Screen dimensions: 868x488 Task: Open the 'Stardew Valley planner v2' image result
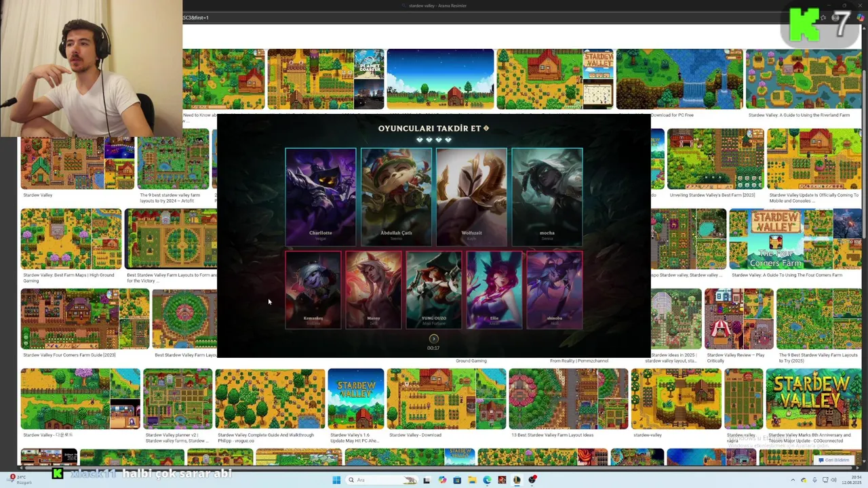pos(178,399)
